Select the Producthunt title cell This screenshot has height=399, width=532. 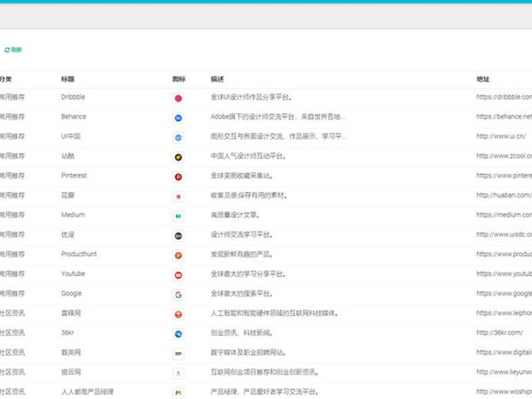[78, 254]
